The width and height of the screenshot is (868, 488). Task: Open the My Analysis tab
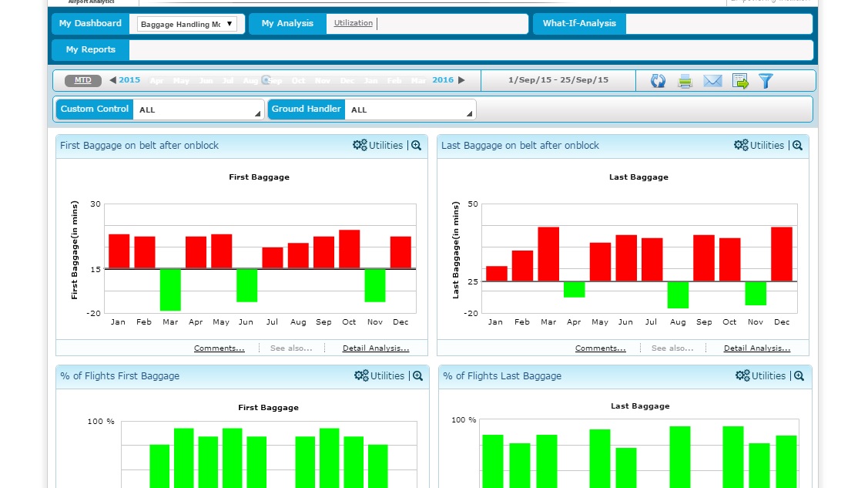pos(287,23)
